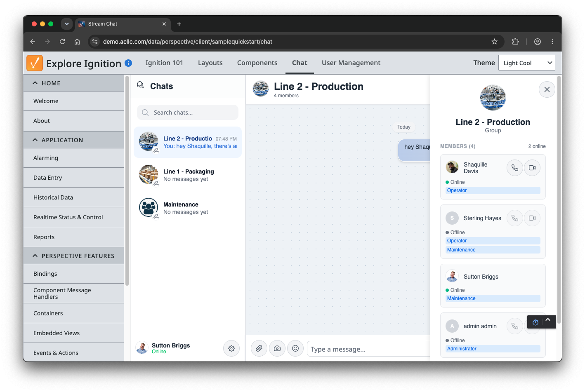585x392 pixels.
Task: Open Realtime Status & Control
Action: click(x=73, y=217)
